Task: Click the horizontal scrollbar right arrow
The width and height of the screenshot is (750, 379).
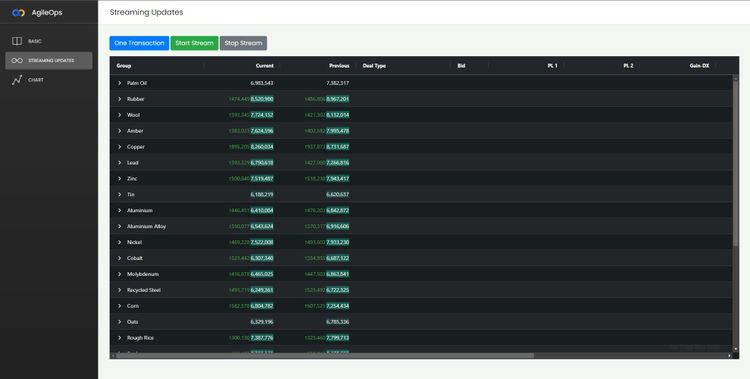Action: tap(729, 356)
